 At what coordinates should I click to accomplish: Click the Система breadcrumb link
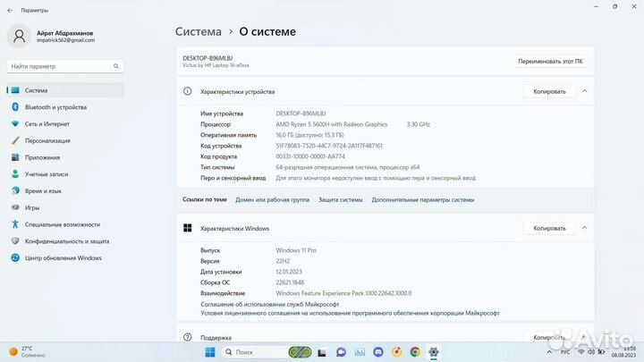[x=199, y=31]
